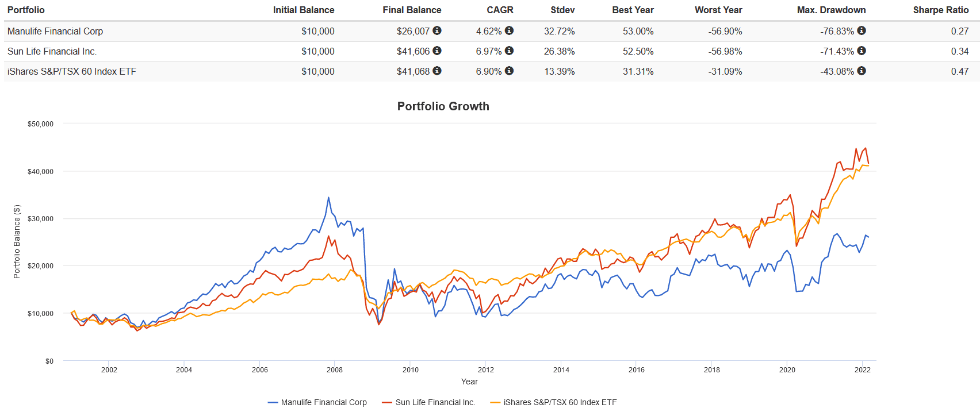This screenshot has height=416, width=980.
Task: Toggle Manulife Financial Corp series in legend
Action: click(323, 402)
